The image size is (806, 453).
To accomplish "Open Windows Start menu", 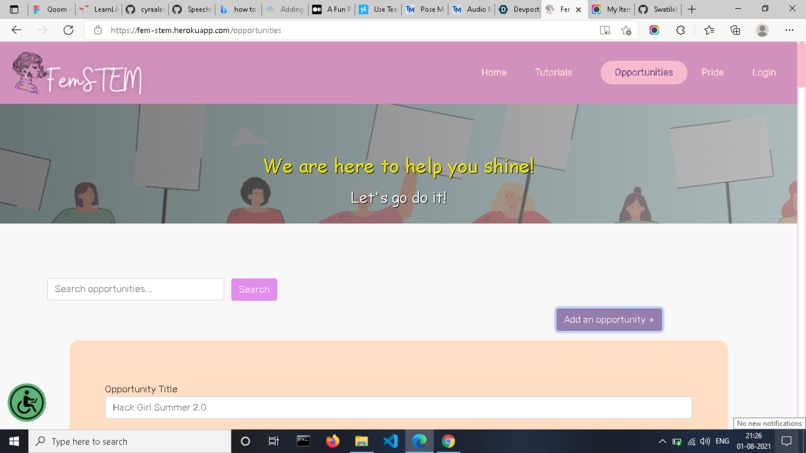I will point(14,441).
